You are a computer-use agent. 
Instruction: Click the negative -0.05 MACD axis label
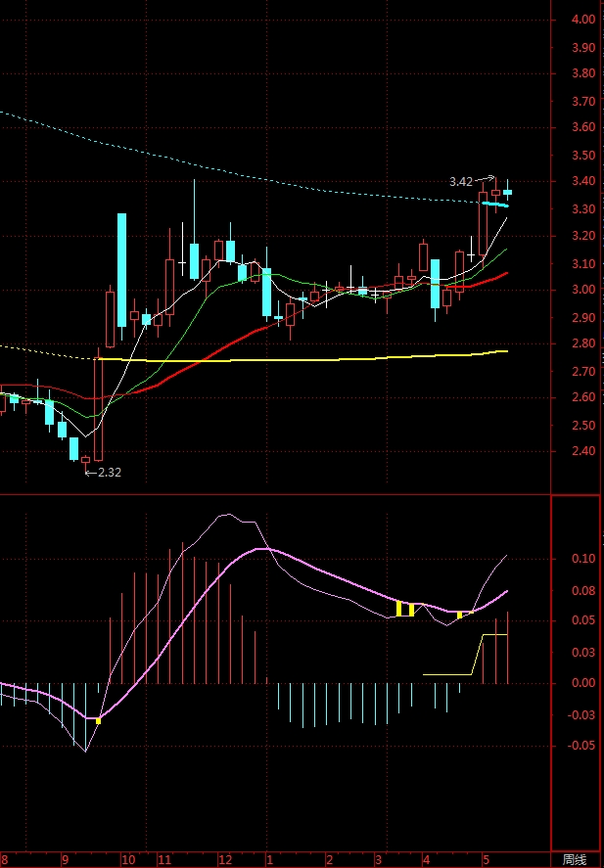(581, 746)
